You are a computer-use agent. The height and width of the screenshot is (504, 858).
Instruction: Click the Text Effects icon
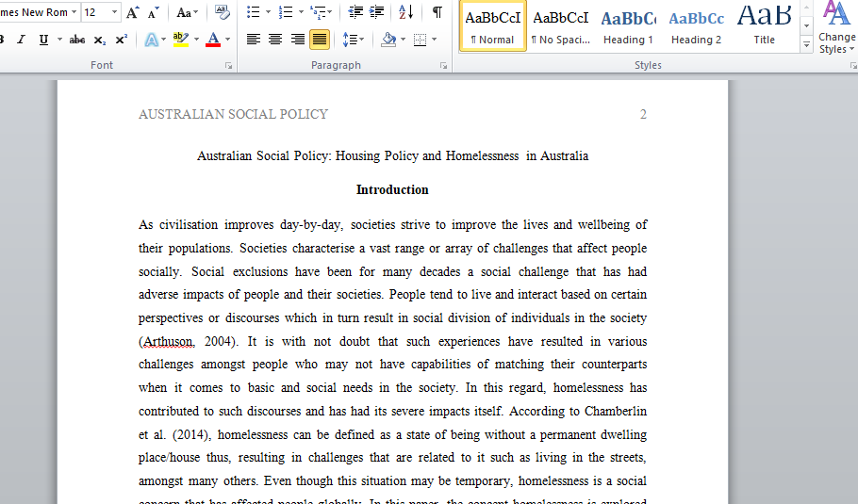click(x=152, y=40)
